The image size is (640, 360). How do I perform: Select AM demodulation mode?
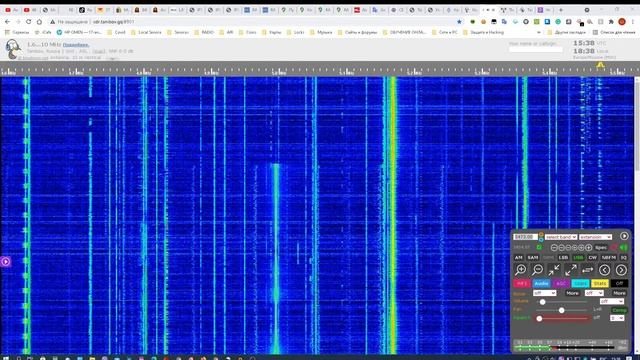point(518,258)
